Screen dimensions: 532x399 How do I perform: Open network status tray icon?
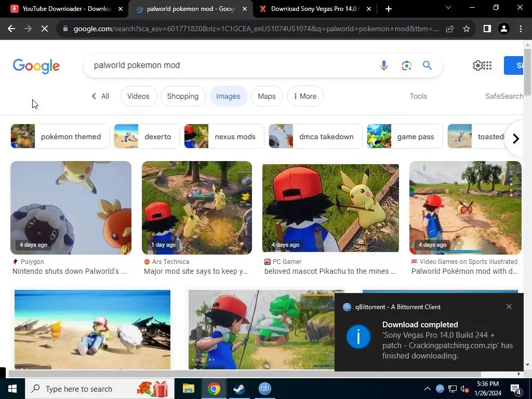click(453, 389)
